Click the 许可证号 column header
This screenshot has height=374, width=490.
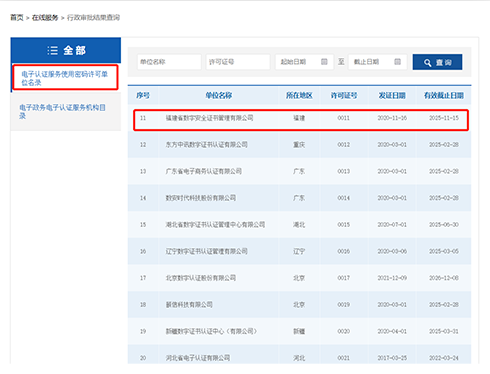point(344,96)
